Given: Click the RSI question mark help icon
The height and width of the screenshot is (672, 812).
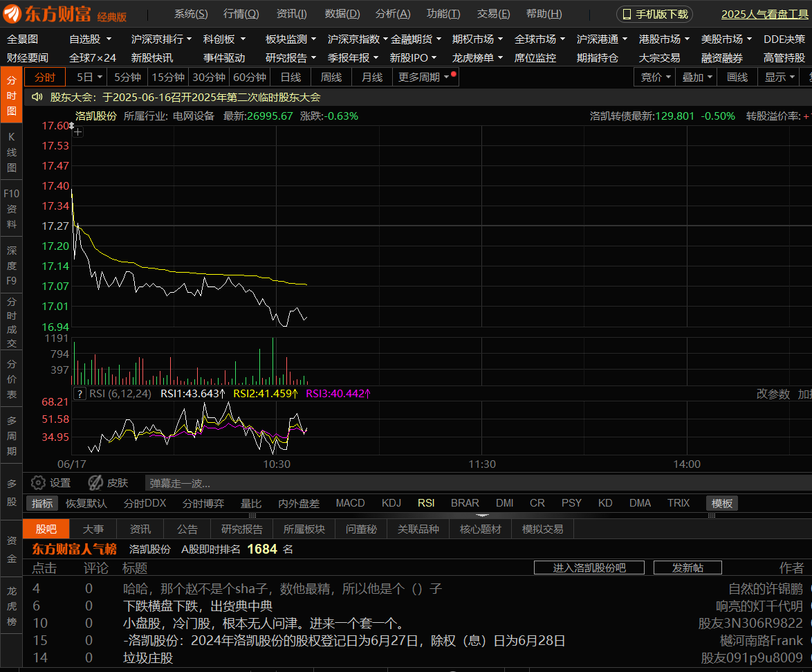Looking at the screenshot, I should click(x=80, y=394).
